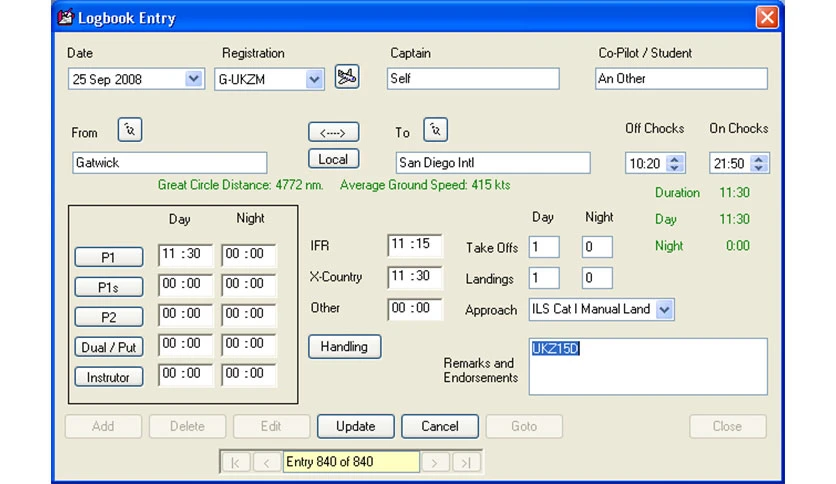
Task: Click the Dual / Put button
Action: coord(109,347)
